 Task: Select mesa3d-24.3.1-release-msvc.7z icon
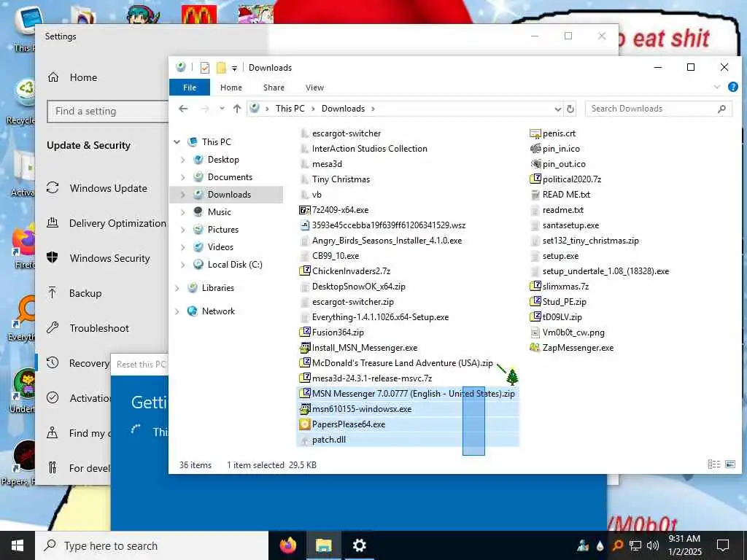[304, 378]
